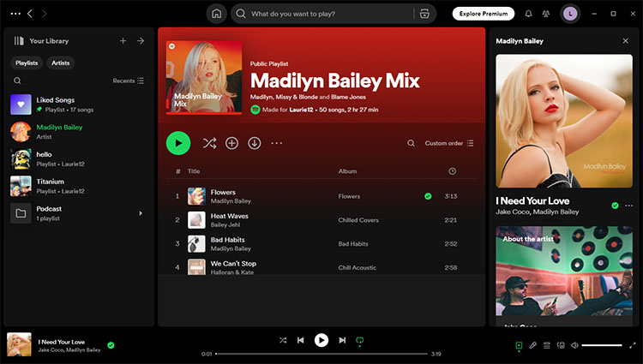
Task: Toggle the liked checkmark on Flowers
Action: click(428, 196)
